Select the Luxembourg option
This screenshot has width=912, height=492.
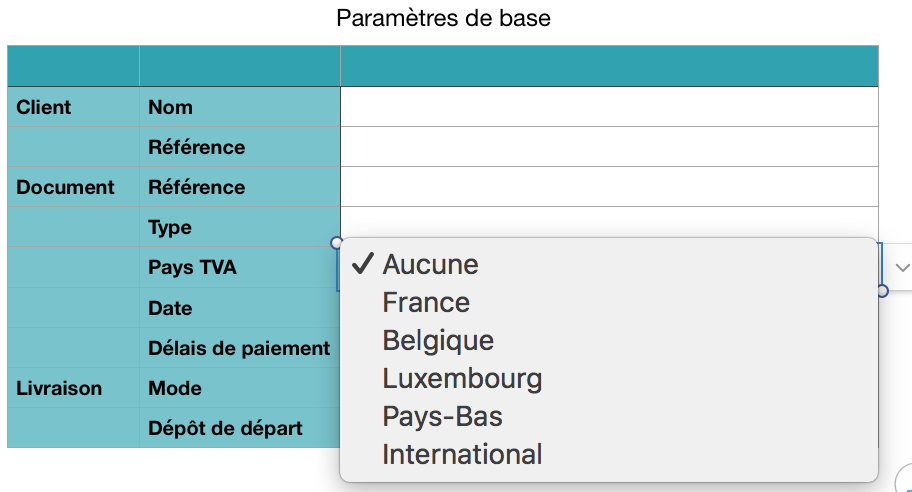462,378
